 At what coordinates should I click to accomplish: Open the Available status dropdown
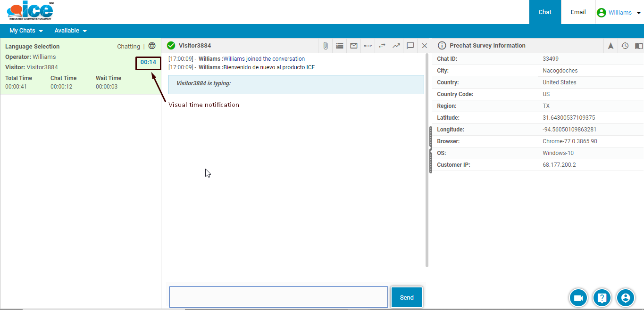[70, 31]
